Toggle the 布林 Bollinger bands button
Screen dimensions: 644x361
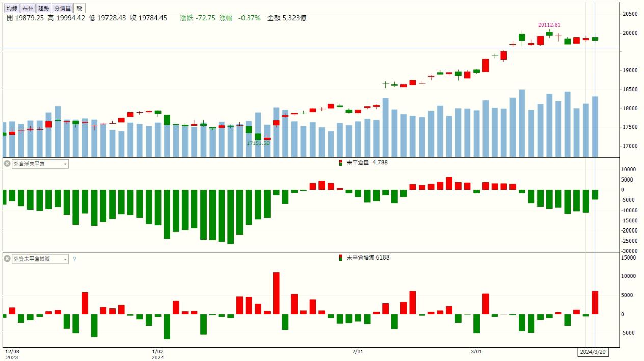pos(28,8)
